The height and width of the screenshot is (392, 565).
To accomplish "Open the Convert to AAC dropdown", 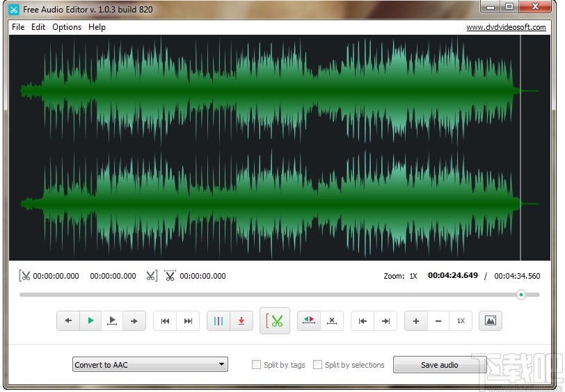I will pyautogui.click(x=150, y=364).
